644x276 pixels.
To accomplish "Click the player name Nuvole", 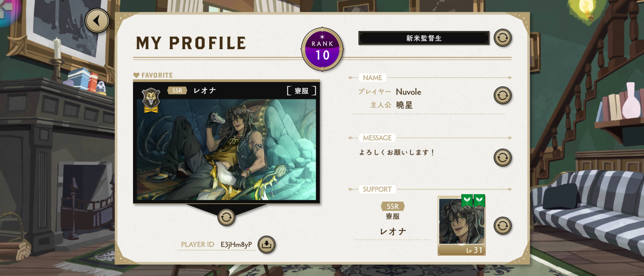I will click(408, 92).
